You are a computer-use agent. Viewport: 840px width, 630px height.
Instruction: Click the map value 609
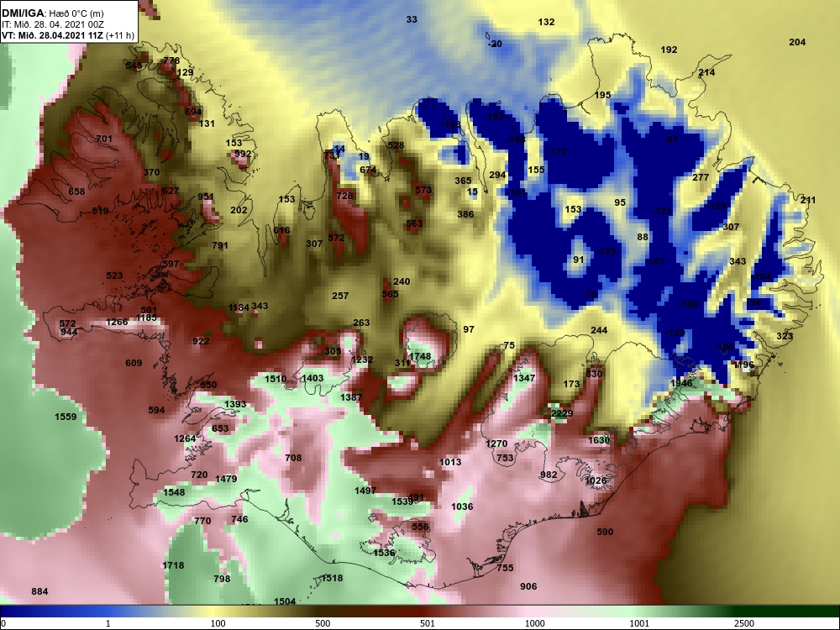pyautogui.click(x=134, y=363)
